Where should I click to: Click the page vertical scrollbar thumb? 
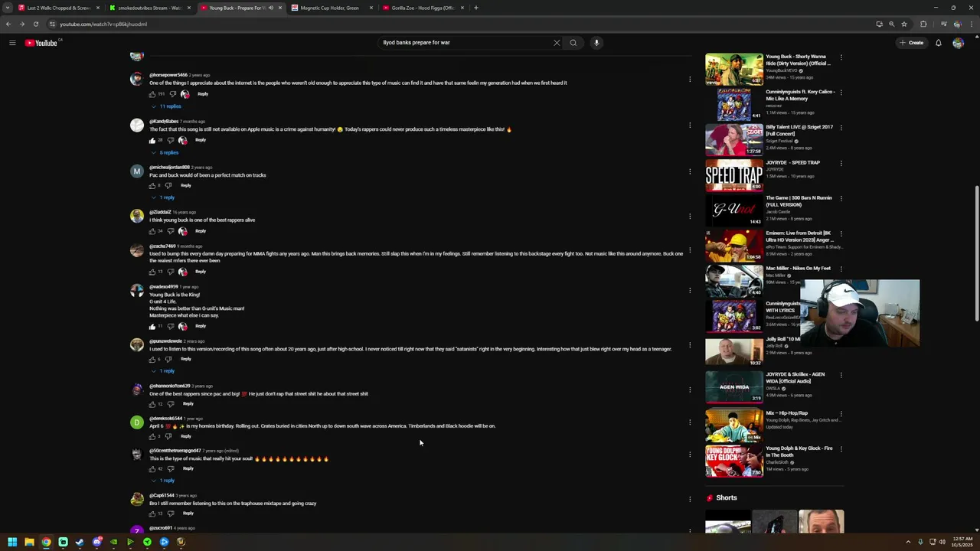(x=976, y=254)
